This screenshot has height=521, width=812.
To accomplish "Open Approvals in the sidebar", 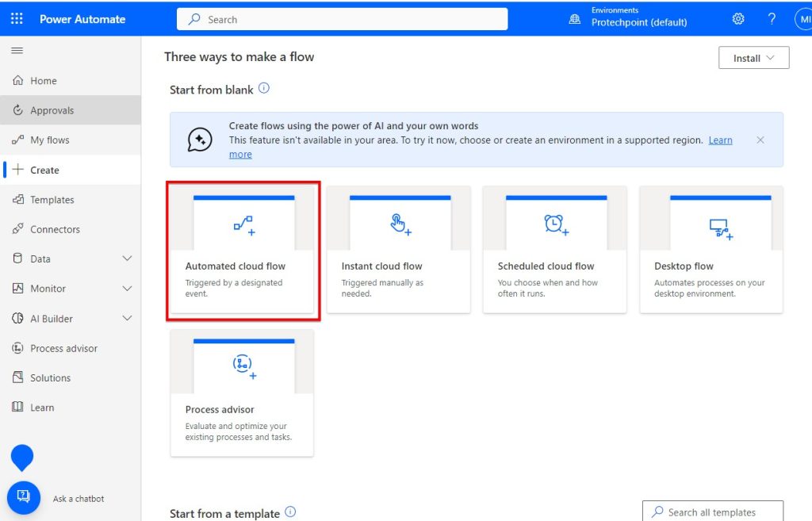I will coord(71,110).
